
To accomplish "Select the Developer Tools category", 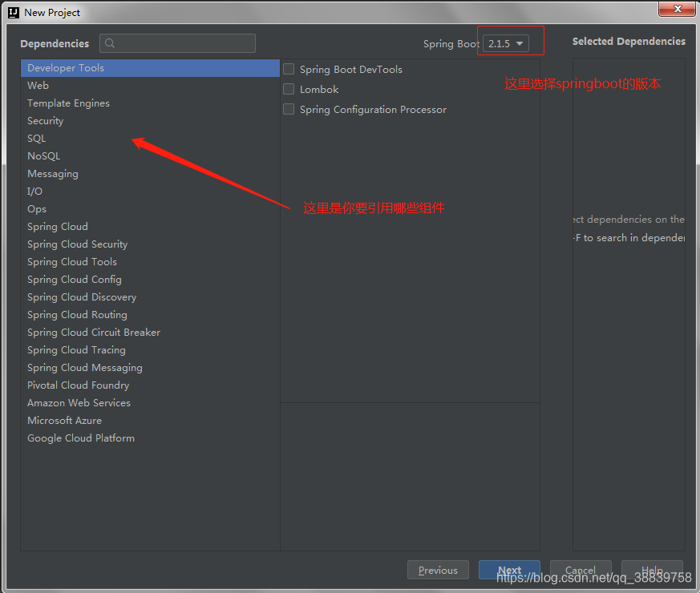I will coord(150,68).
